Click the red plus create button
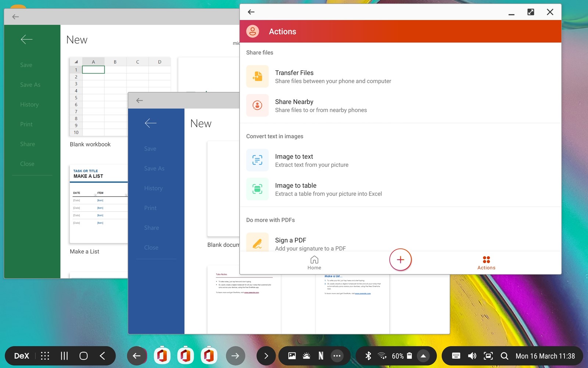Screen dimensions: 588x368 tap(400, 260)
